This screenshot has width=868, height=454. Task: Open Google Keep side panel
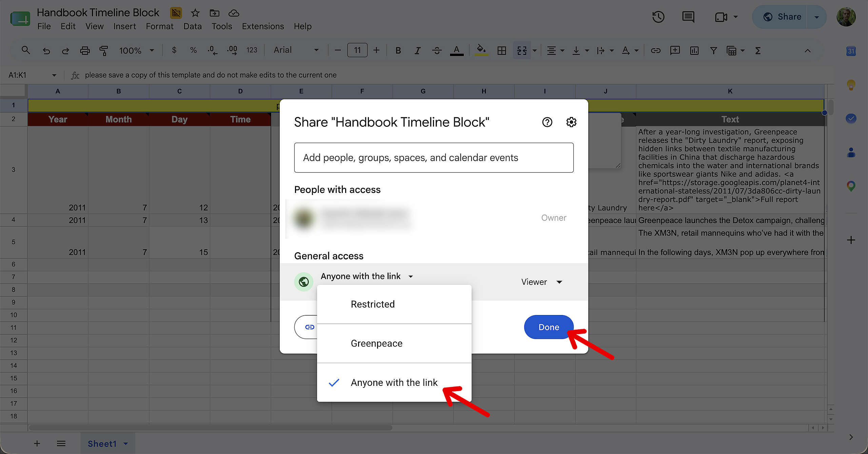click(851, 85)
